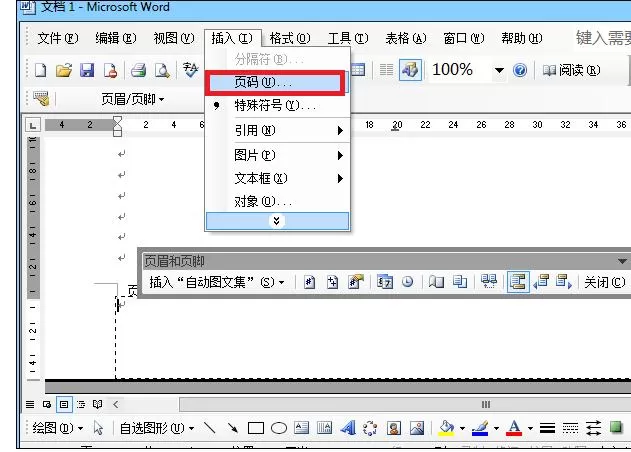Run the spelling and grammar check icon

click(190, 70)
